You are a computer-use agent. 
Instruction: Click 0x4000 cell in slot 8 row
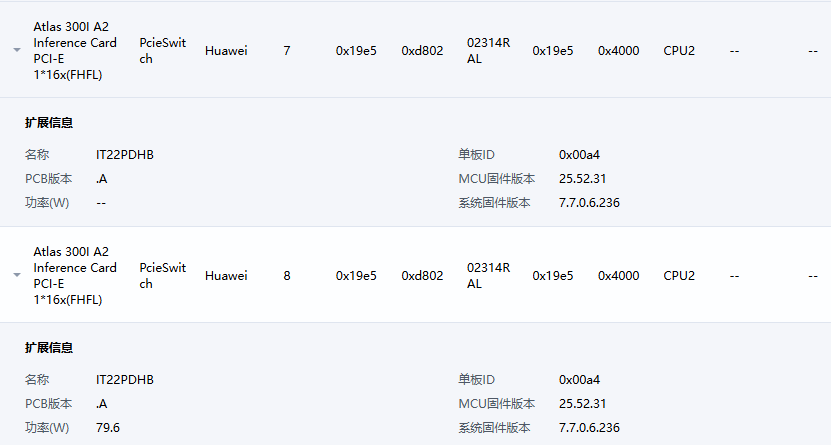(x=618, y=275)
